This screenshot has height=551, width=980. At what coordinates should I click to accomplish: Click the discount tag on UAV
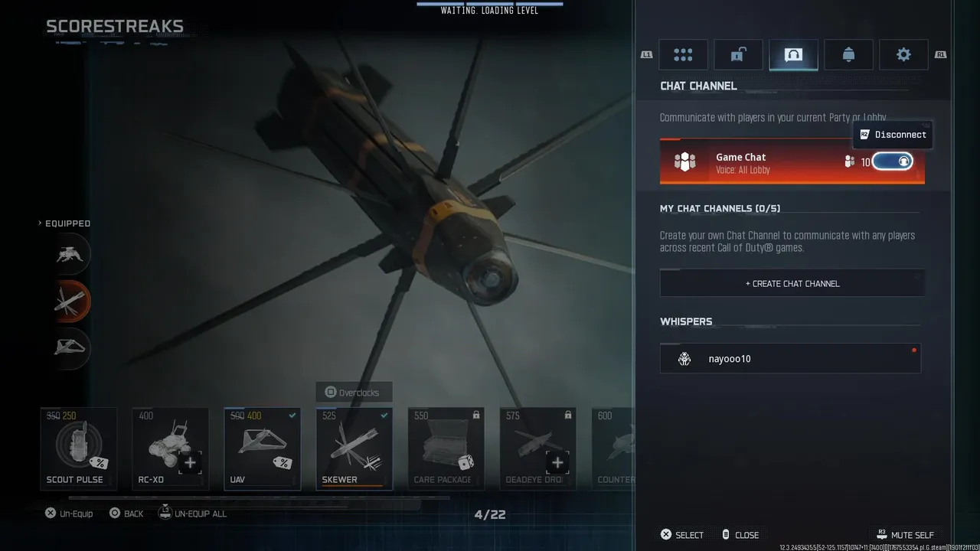283,462
